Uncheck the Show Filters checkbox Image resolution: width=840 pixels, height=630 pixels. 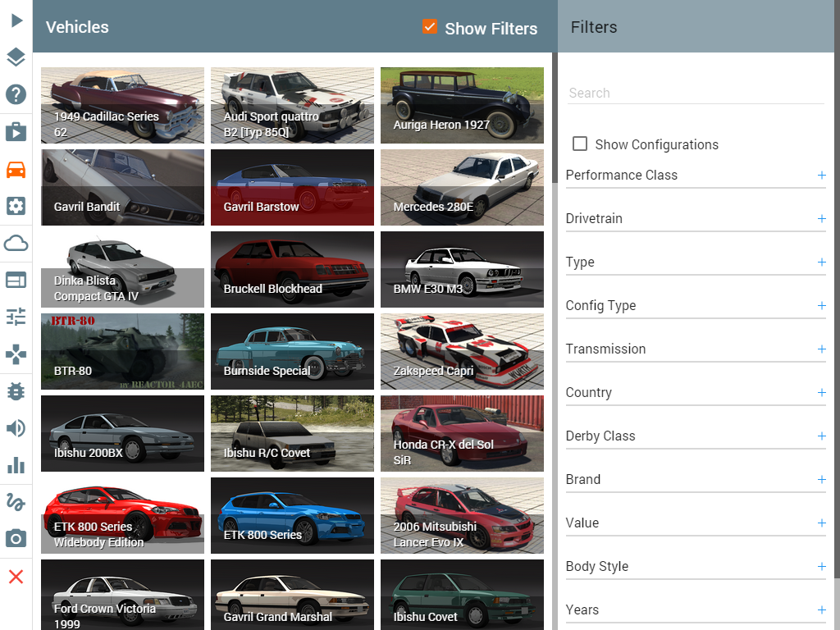[430, 27]
